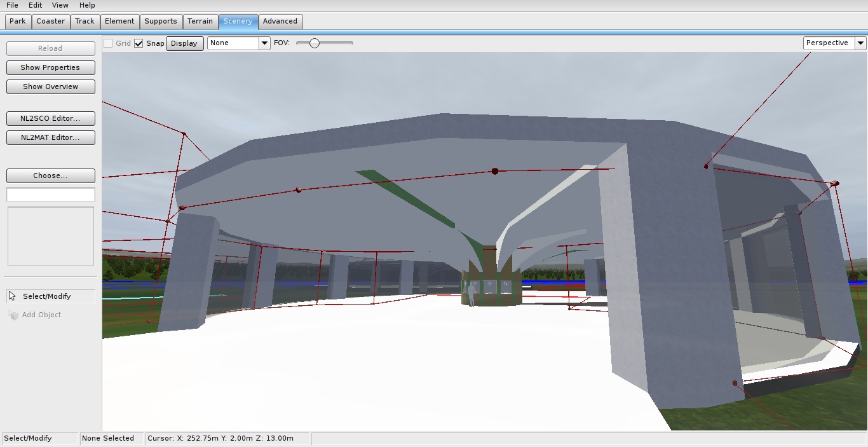Image resolution: width=868 pixels, height=447 pixels.
Task: Launch the NL2SCO Editor
Action: [50, 118]
